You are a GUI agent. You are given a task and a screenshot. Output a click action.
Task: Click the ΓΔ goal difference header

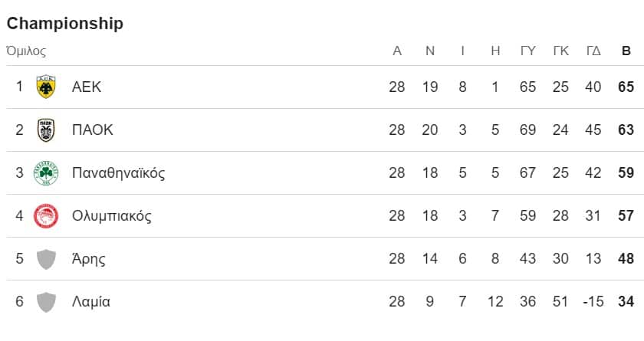tap(593, 51)
